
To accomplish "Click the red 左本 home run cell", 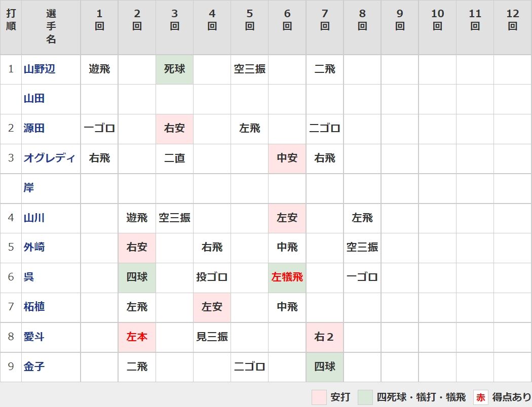I will [x=137, y=337].
